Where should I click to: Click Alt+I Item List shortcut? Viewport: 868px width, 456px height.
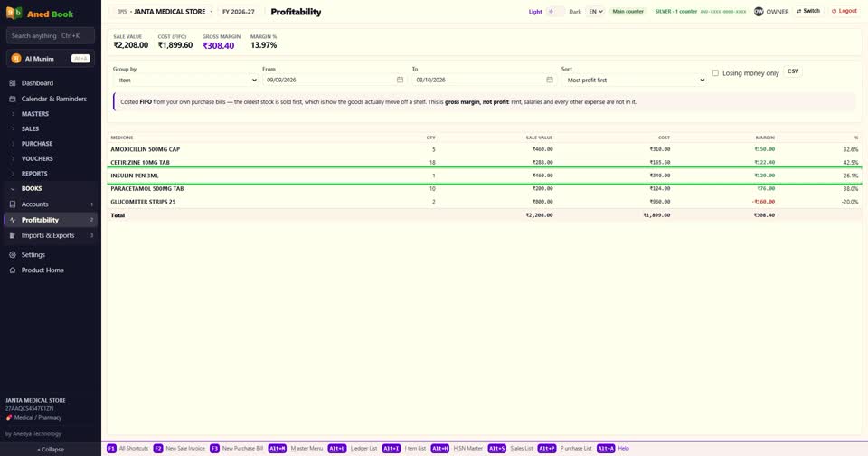coord(404,448)
